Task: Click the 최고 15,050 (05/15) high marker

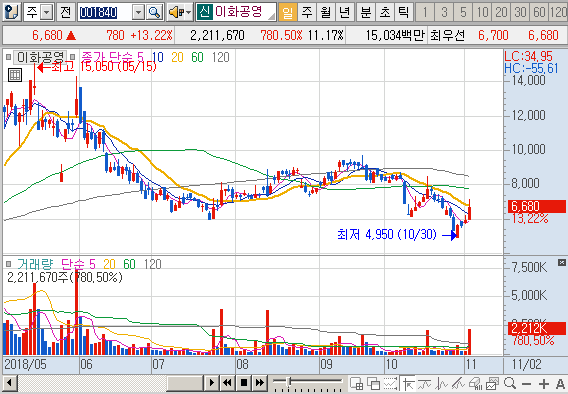Action: point(97,67)
